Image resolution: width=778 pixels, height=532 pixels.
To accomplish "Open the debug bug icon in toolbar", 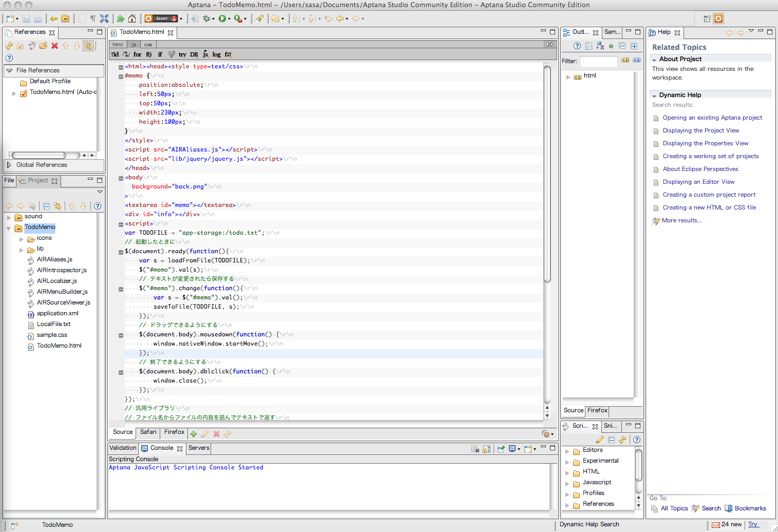I will pyautogui.click(x=206, y=18).
